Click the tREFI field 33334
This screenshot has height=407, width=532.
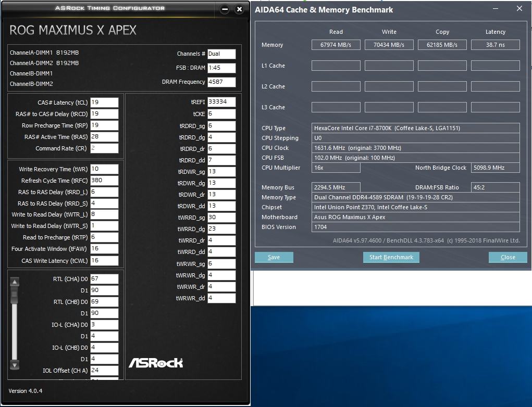click(x=221, y=102)
